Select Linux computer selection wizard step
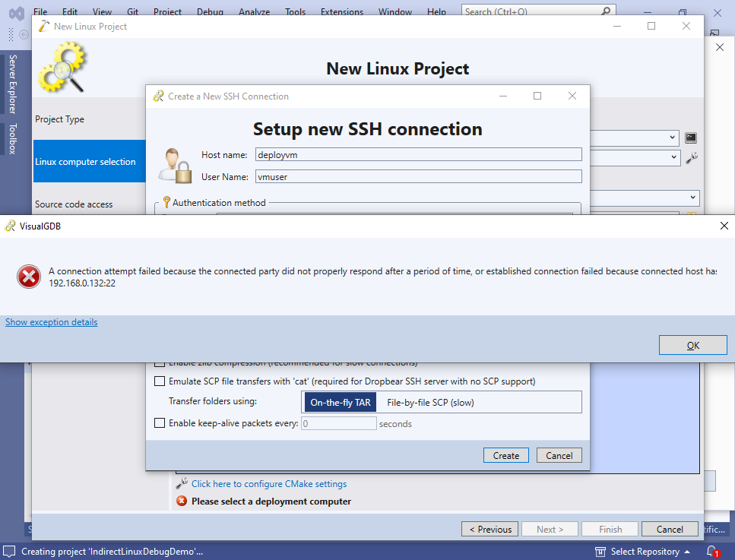This screenshot has width=735, height=560. coord(89,161)
